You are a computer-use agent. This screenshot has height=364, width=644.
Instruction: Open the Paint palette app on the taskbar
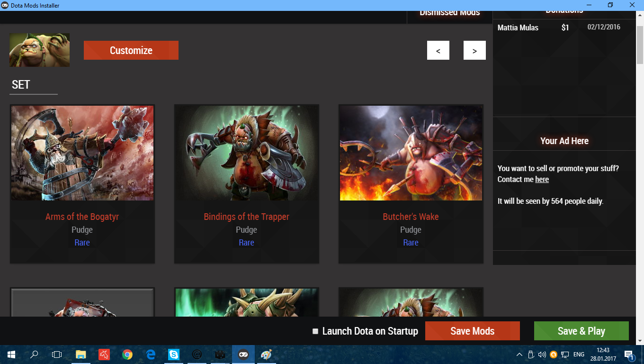266,355
